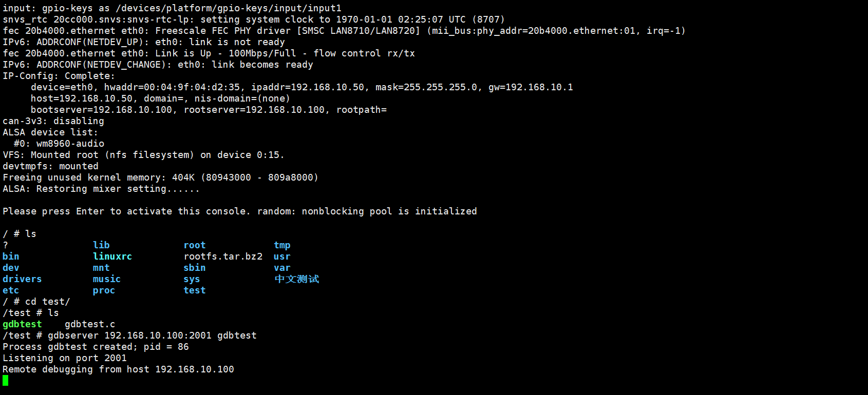The image size is (868, 395).
Task: Click the green 'gdbtest' executable name
Action: pyautogui.click(x=22, y=324)
